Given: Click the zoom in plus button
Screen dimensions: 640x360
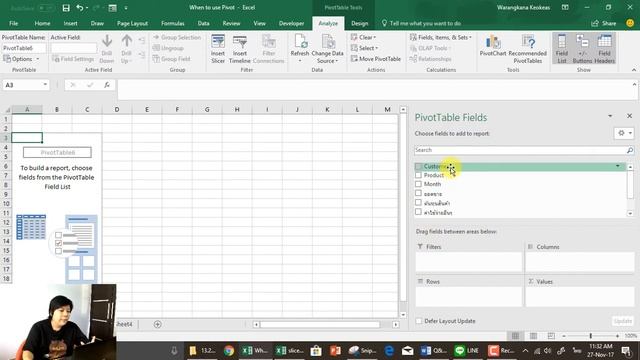Looking at the screenshot, I should point(618,336).
